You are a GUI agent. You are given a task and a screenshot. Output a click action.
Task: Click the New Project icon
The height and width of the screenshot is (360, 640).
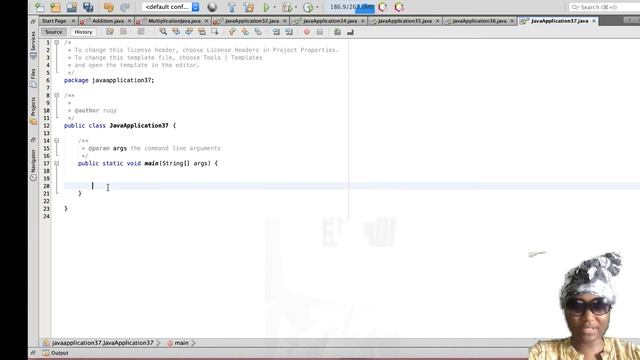click(55, 7)
